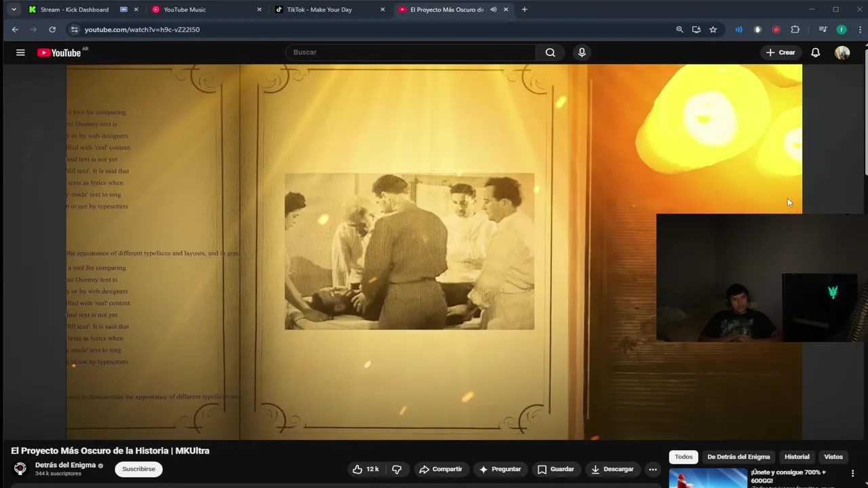Open more actions three-dot menu under video
This screenshot has width=868, height=488.
pos(652,469)
